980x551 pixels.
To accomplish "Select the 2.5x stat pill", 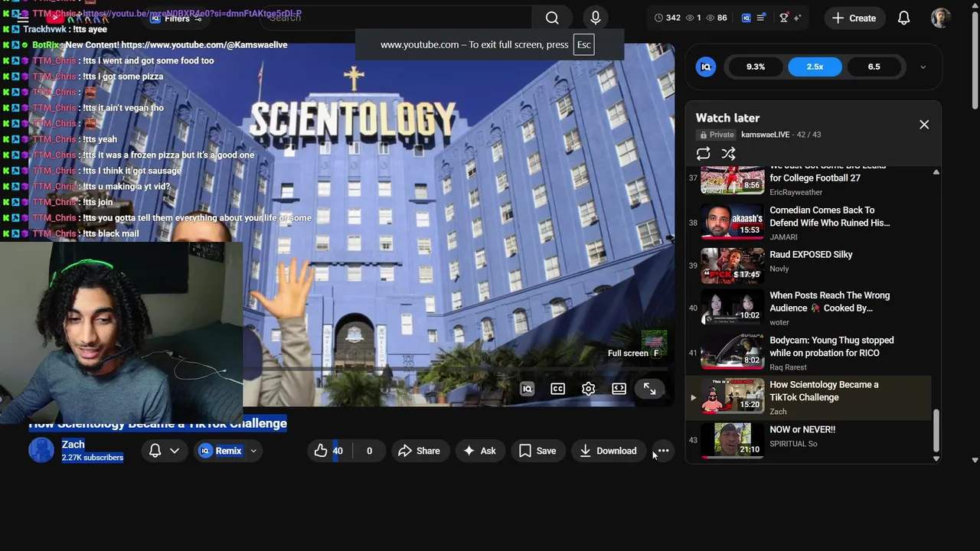I will 815,67.
